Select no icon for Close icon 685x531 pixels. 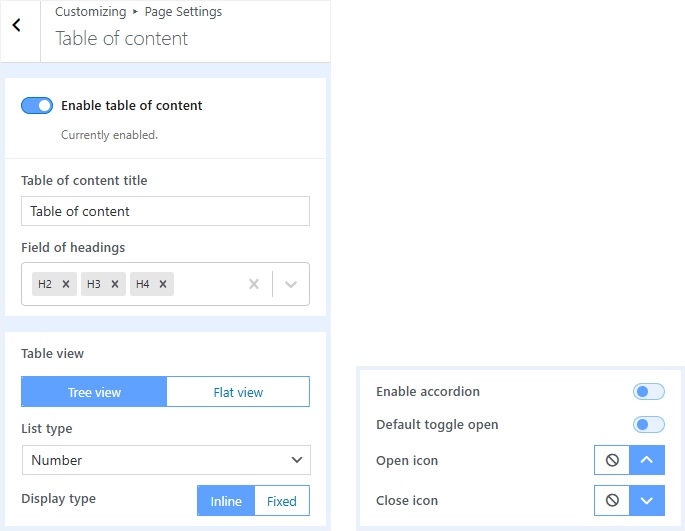[612, 500]
